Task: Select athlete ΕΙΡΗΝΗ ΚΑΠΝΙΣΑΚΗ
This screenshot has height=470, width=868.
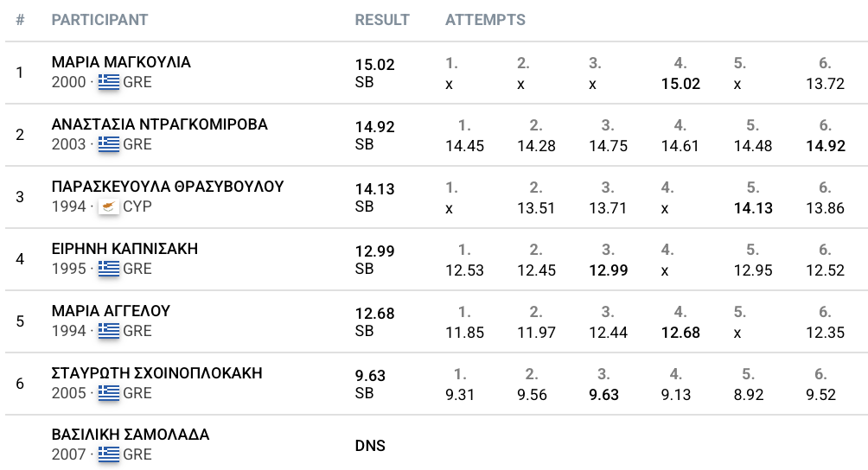Action: tap(124, 249)
